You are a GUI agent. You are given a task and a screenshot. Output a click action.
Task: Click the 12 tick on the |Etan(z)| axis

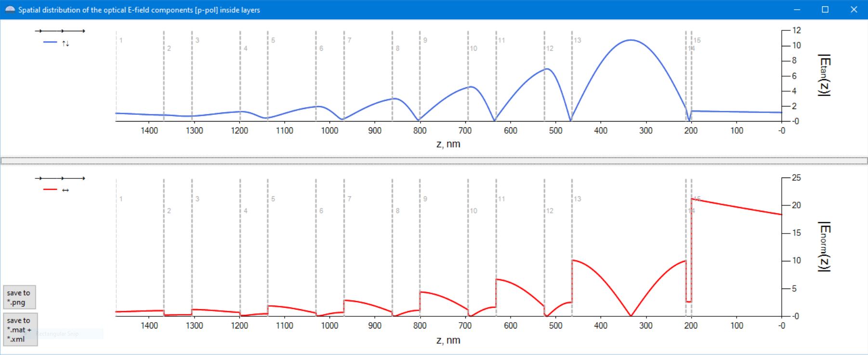pyautogui.click(x=797, y=30)
